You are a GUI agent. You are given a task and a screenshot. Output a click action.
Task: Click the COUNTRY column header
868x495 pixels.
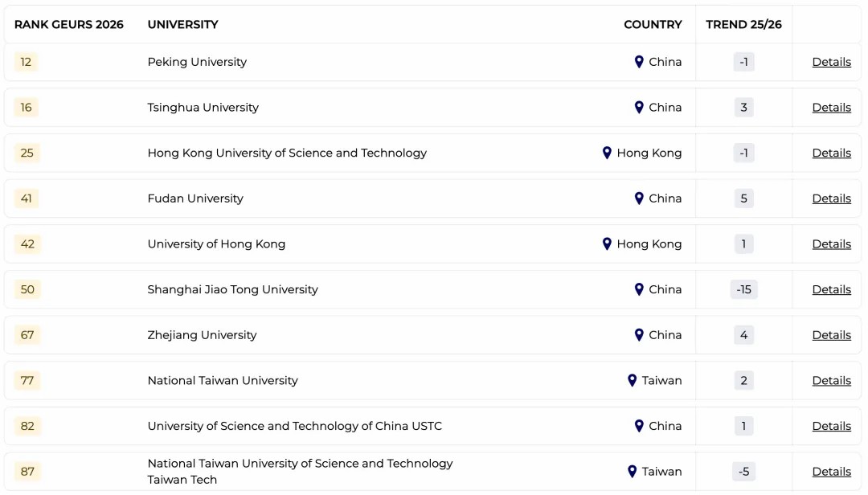(653, 25)
